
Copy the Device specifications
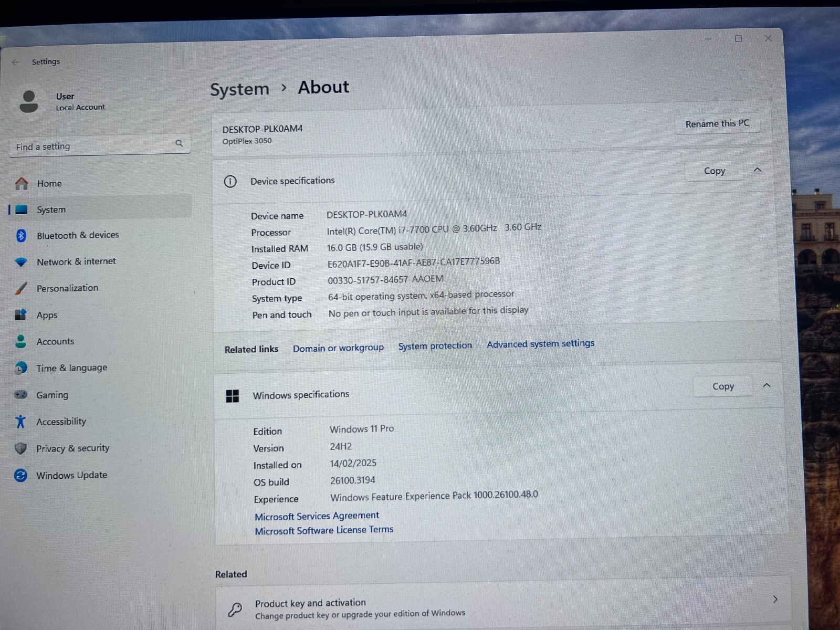pyautogui.click(x=714, y=171)
